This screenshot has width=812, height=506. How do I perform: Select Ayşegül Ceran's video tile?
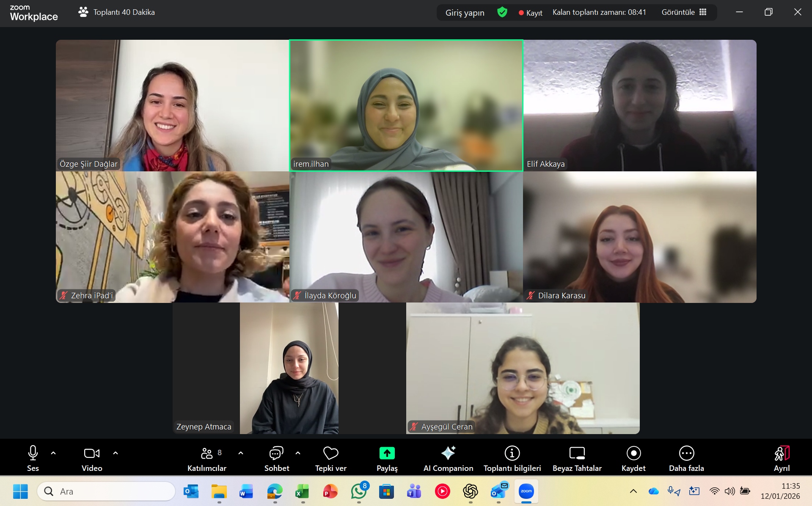523,368
